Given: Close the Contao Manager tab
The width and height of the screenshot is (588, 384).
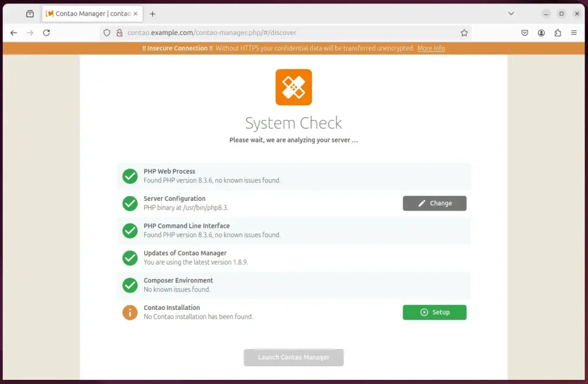Looking at the screenshot, I should 136,14.
